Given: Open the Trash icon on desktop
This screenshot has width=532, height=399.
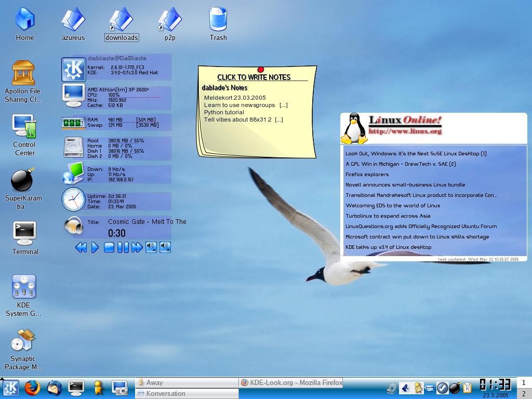Looking at the screenshot, I should [218, 24].
